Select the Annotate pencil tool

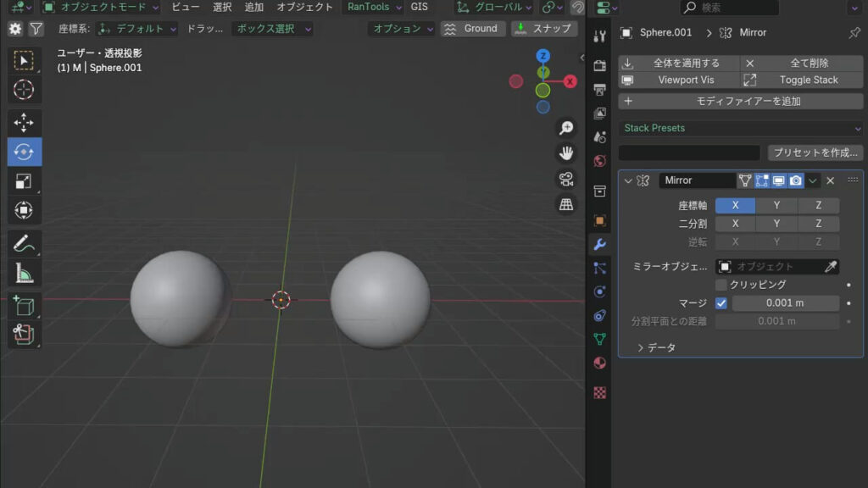point(24,245)
